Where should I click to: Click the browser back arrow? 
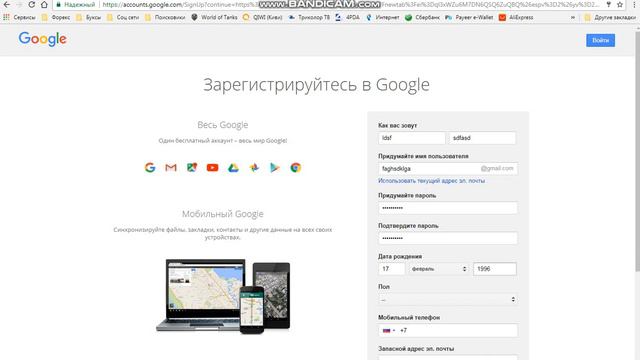(x=7, y=4)
